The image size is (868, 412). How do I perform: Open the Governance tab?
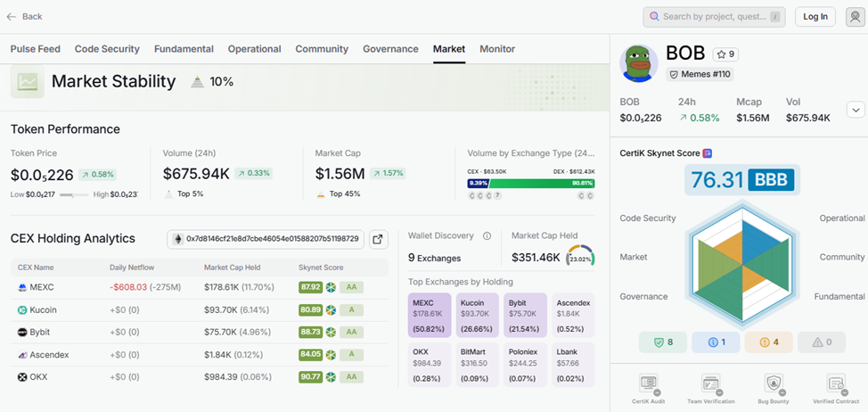tap(390, 49)
